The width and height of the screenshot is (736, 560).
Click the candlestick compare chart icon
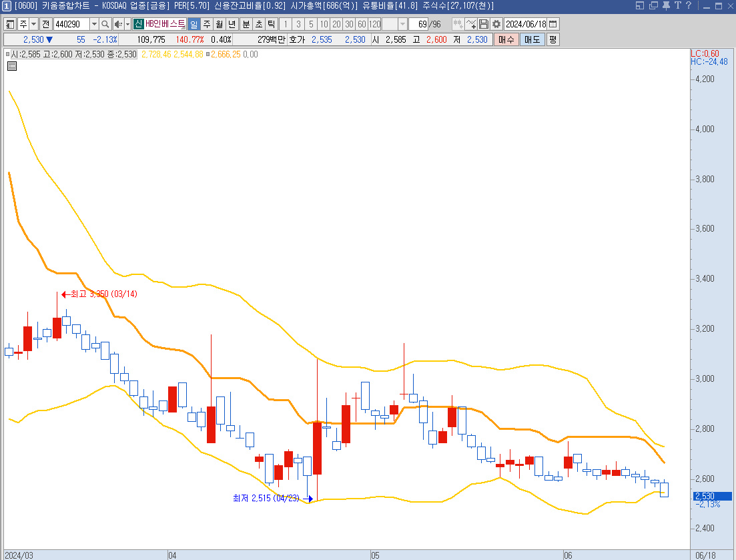(458, 24)
